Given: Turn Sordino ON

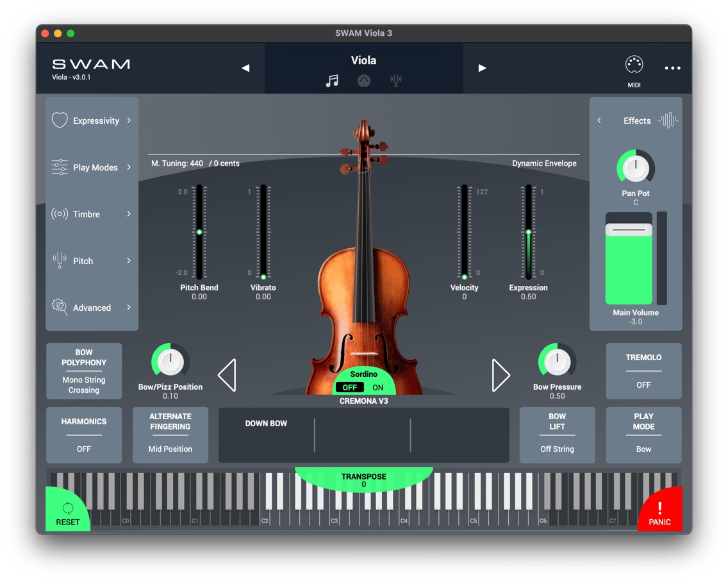Looking at the screenshot, I should [x=378, y=387].
